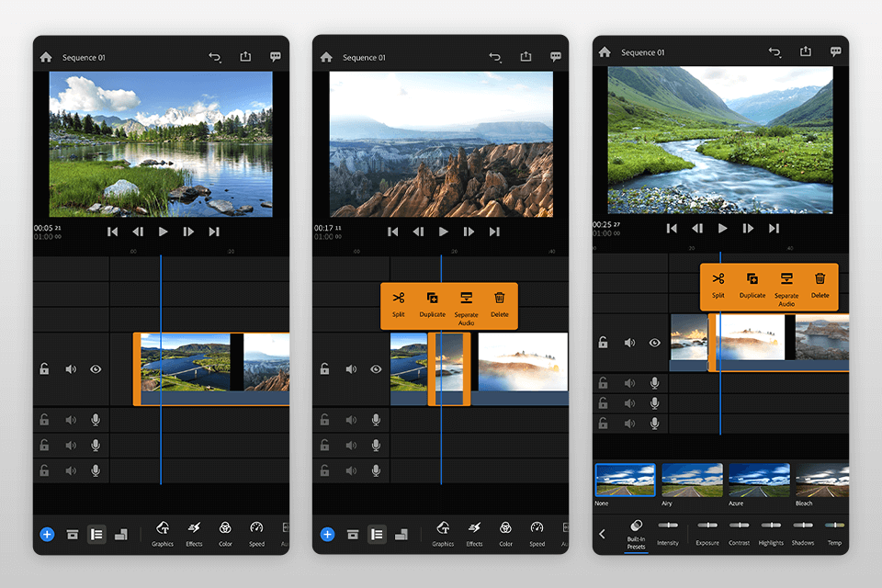Choose Split in the right phone's popup menu
The height and width of the screenshot is (588, 882).
(x=718, y=286)
